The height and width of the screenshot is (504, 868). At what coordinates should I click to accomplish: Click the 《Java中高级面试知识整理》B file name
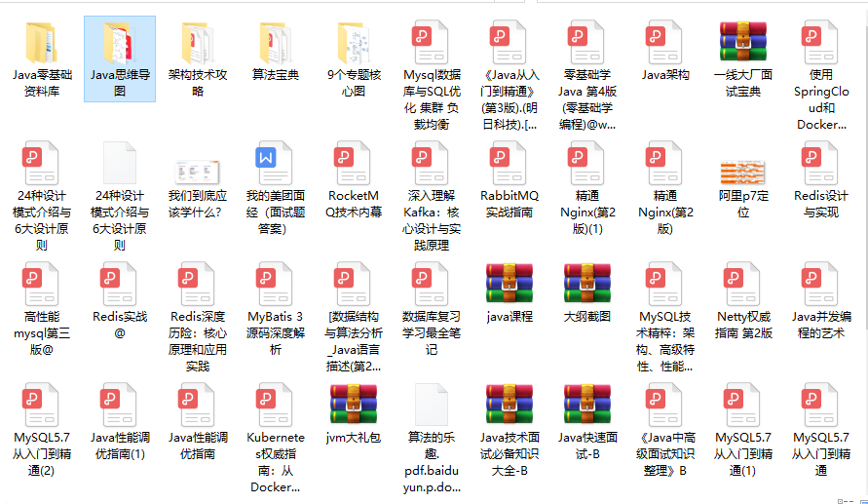coord(664,453)
